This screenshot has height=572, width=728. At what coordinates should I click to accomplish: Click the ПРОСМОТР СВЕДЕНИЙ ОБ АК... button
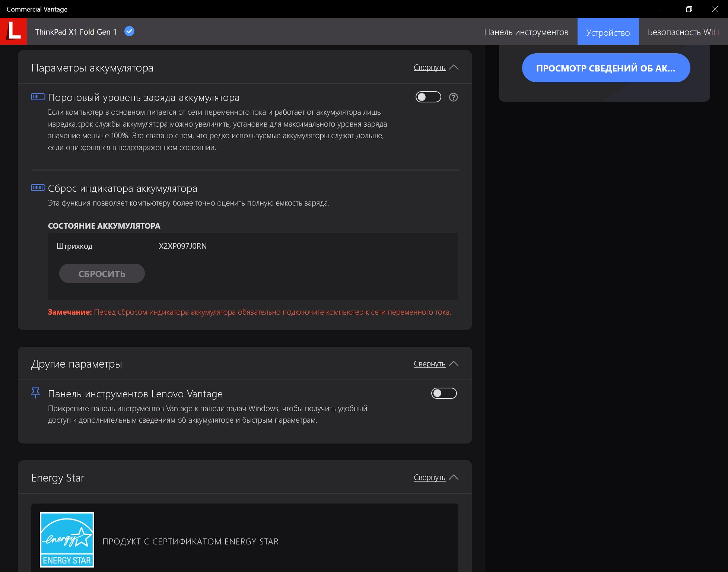pyautogui.click(x=606, y=68)
